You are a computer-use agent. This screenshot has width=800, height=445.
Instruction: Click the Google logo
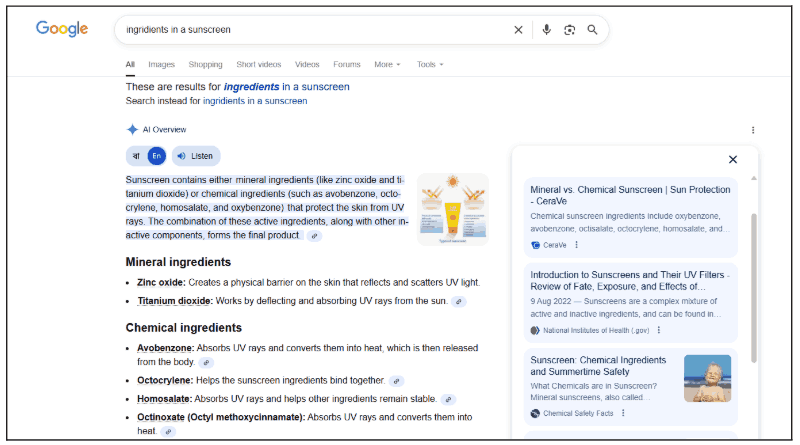pos(62,29)
